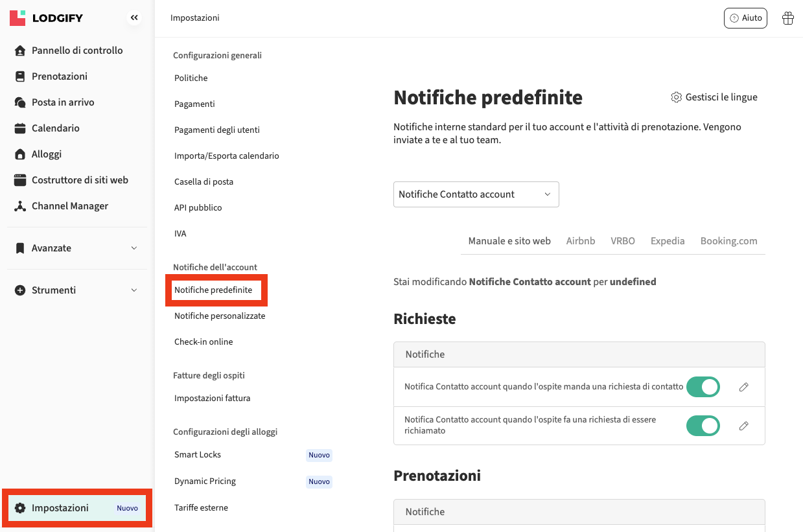Image resolution: width=803 pixels, height=532 pixels.
Task: Switch to the Booking.com tab
Action: [728, 241]
